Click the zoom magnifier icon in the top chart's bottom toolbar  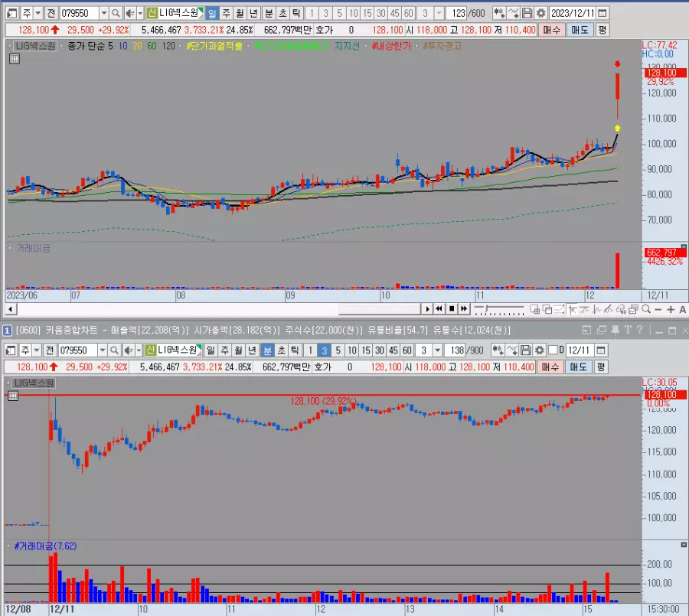646,309
